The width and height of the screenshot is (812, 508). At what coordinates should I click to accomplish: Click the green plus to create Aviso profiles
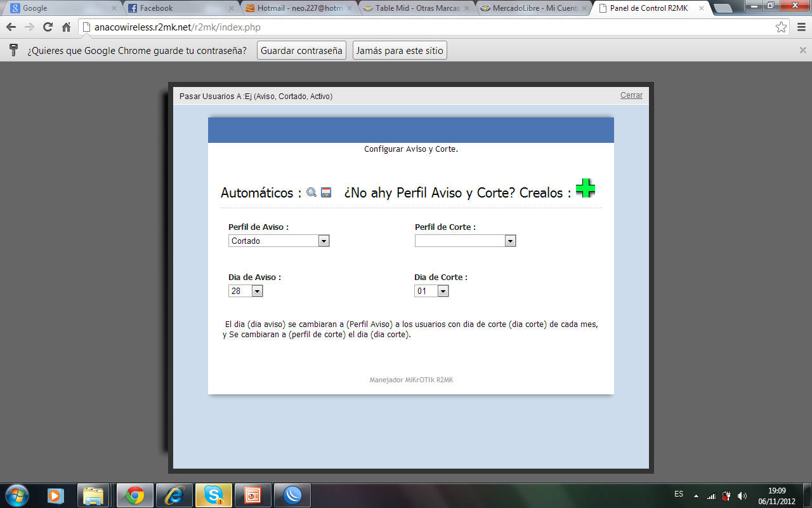(x=585, y=188)
